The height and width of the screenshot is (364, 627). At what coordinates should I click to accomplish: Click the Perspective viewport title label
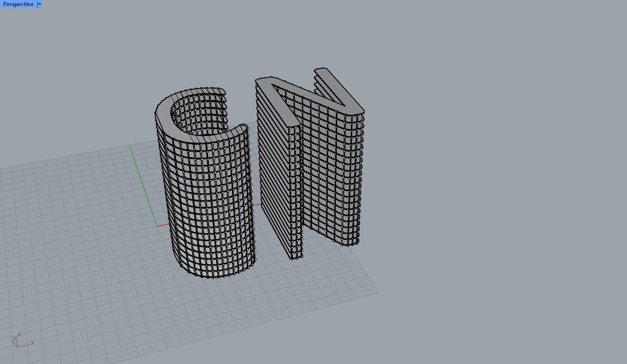pos(19,4)
